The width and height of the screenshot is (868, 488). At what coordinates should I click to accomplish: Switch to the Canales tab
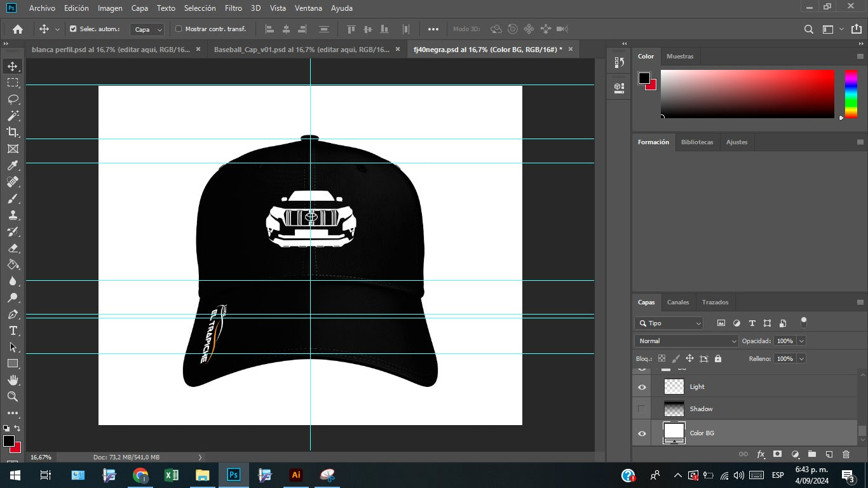coord(678,302)
